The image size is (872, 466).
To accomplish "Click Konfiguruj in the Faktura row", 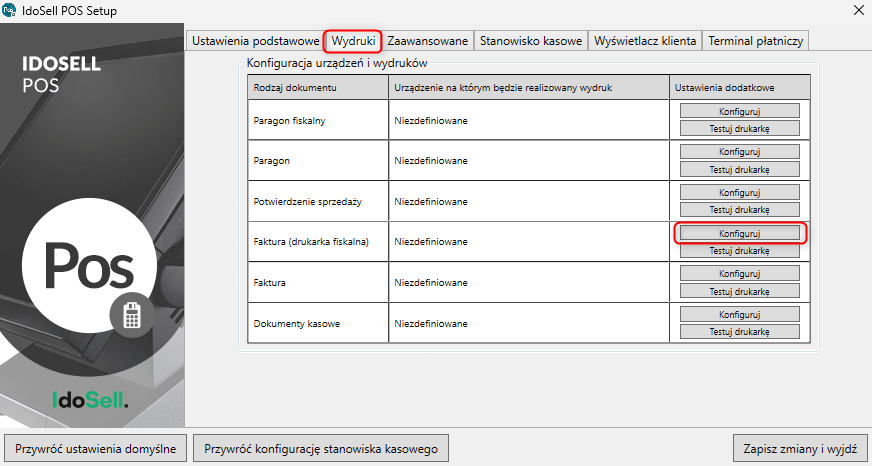I will pos(739,273).
